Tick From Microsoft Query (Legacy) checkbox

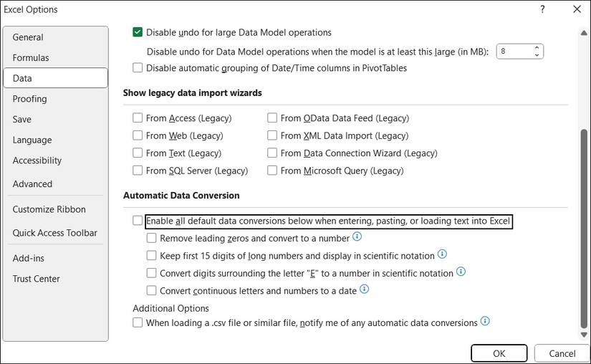click(272, 171)
